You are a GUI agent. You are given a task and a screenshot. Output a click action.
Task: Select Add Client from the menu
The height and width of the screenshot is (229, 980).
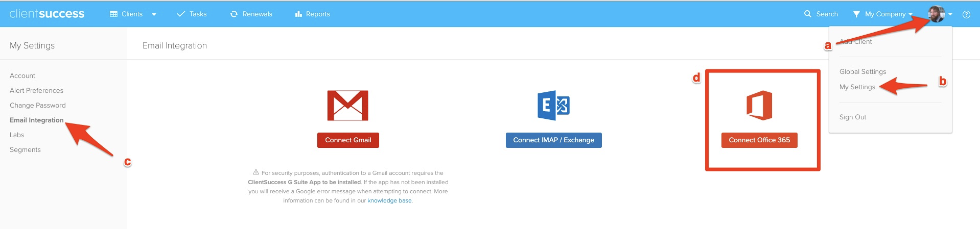(x=855, y=41)
